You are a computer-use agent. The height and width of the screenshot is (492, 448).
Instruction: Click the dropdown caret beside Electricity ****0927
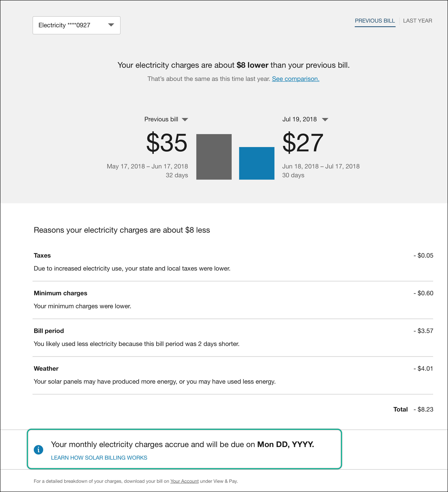pos(111,25)
